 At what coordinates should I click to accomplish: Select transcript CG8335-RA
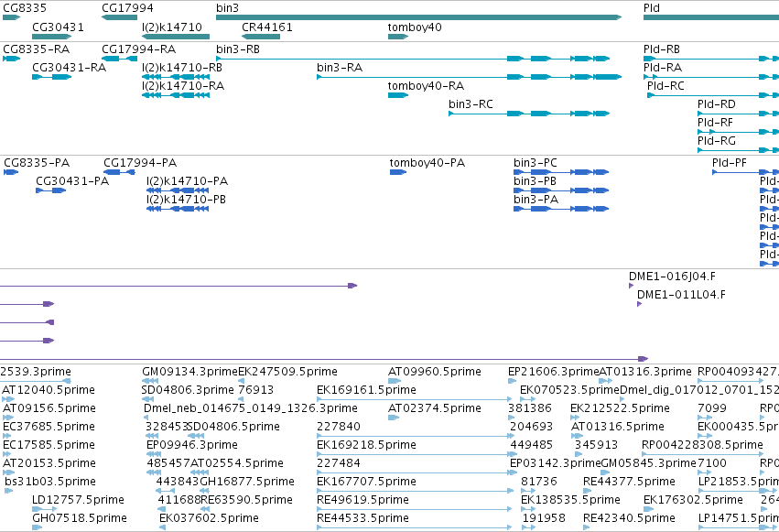tap(37, 49)
